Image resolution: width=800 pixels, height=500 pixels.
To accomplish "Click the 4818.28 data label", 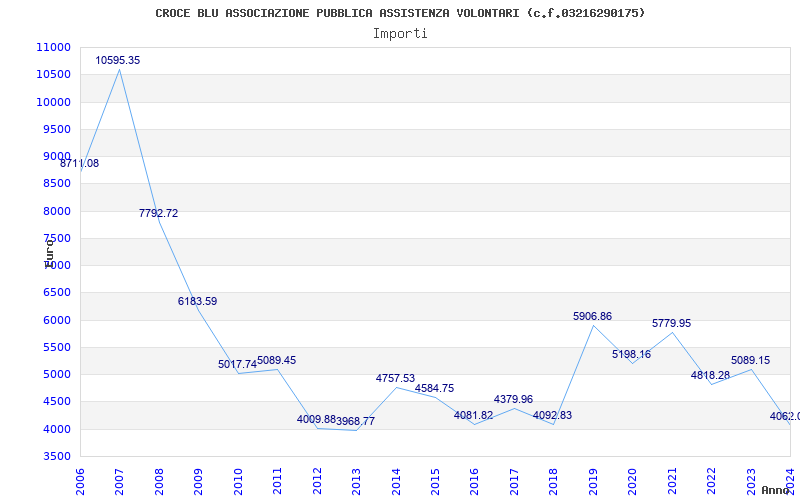I will 710,376.
